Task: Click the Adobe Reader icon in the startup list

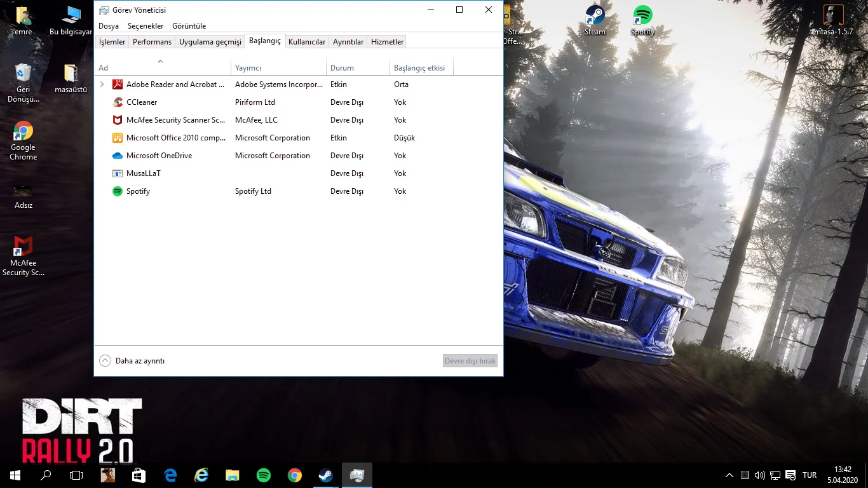Action: (117, 85)
